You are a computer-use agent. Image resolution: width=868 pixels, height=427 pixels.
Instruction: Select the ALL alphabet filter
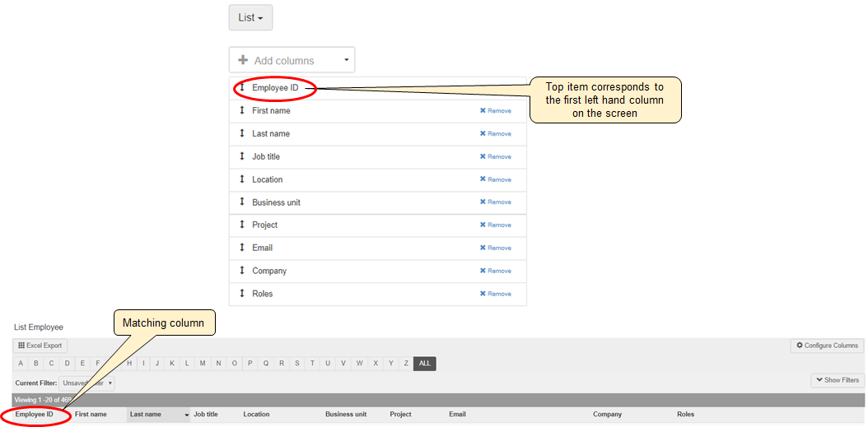point(424,364)
